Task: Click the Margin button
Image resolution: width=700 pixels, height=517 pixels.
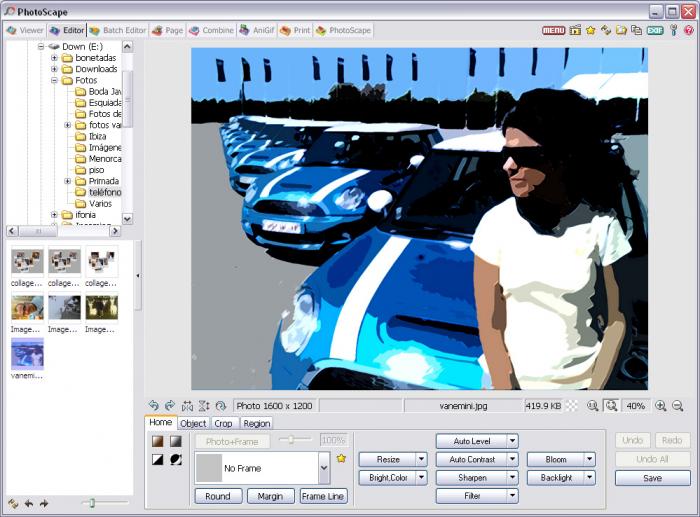Action: point(270,496)
